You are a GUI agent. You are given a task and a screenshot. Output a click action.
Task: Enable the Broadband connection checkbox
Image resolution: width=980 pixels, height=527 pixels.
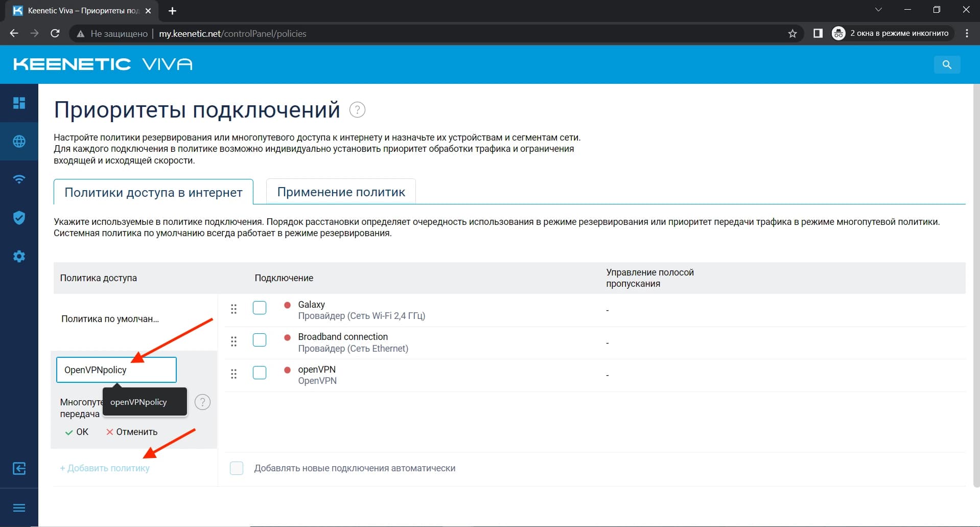[260, 340]
